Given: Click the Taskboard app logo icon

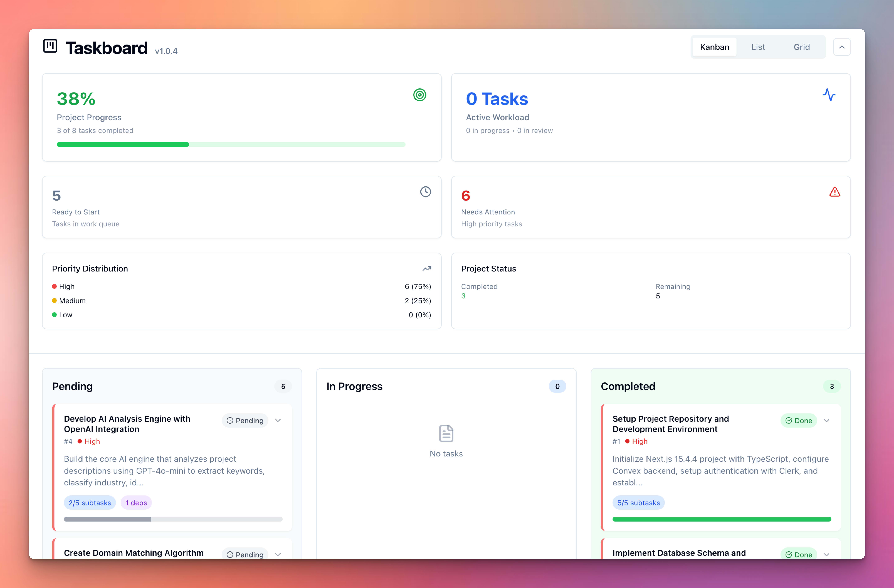Looking at the screenshot, I should click(x=50, y=46).
